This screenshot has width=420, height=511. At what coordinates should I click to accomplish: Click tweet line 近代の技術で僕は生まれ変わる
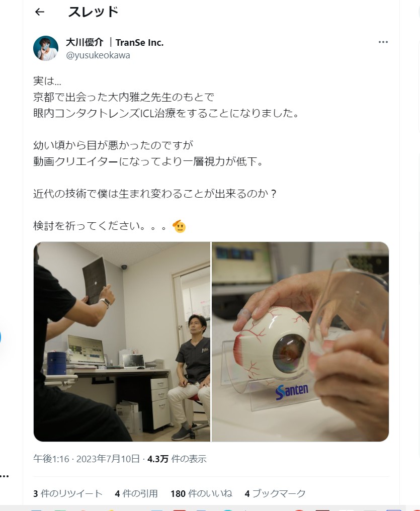coord(155,194)
